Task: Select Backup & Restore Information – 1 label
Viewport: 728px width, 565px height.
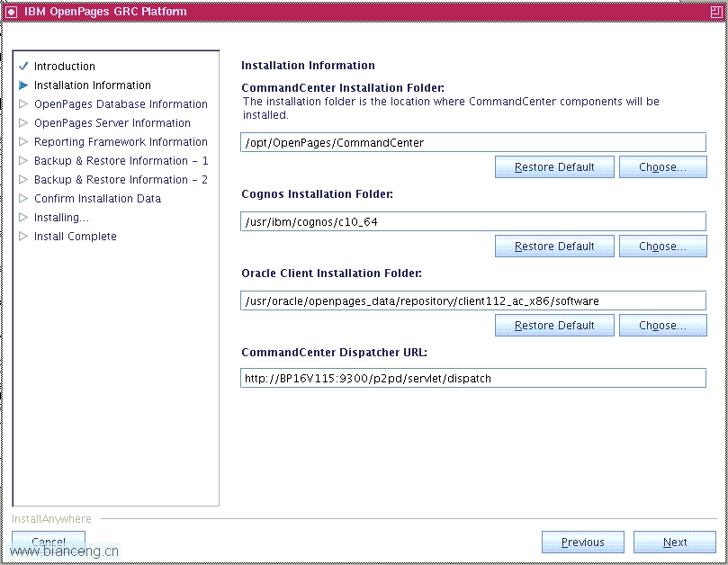Action: point(121,161)
